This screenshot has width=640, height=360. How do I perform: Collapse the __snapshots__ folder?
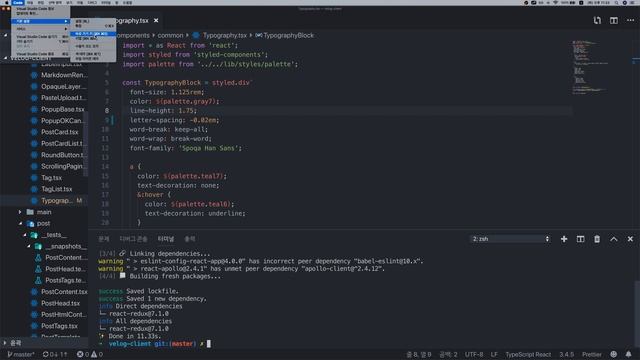(65, 246)
